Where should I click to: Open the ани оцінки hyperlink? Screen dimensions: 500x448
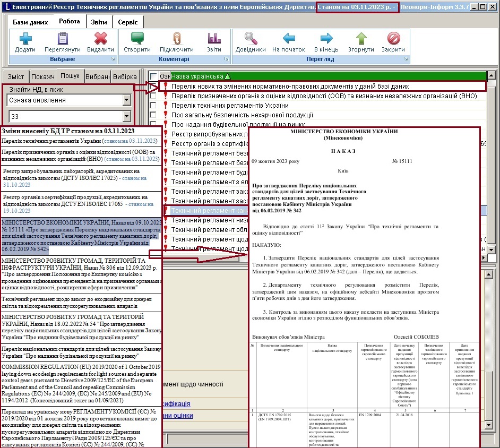coord(178,416)
